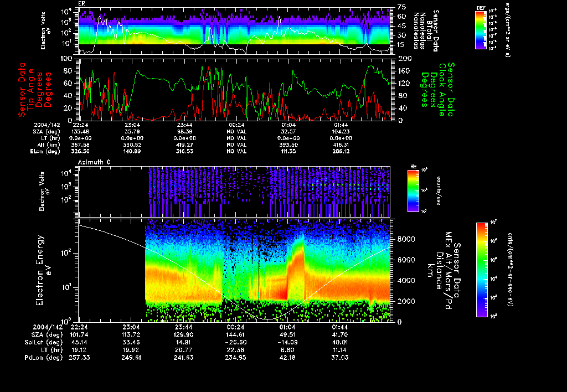Click the altitude value 393.50
The width and height of the screenshot is (567, 392).
pyautogui.click(x=288, y=145)
